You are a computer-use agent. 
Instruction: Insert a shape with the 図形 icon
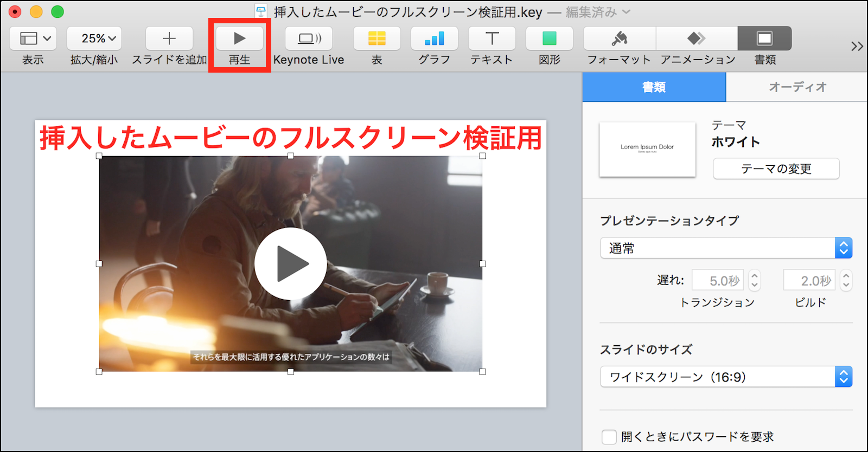point(549,38)
